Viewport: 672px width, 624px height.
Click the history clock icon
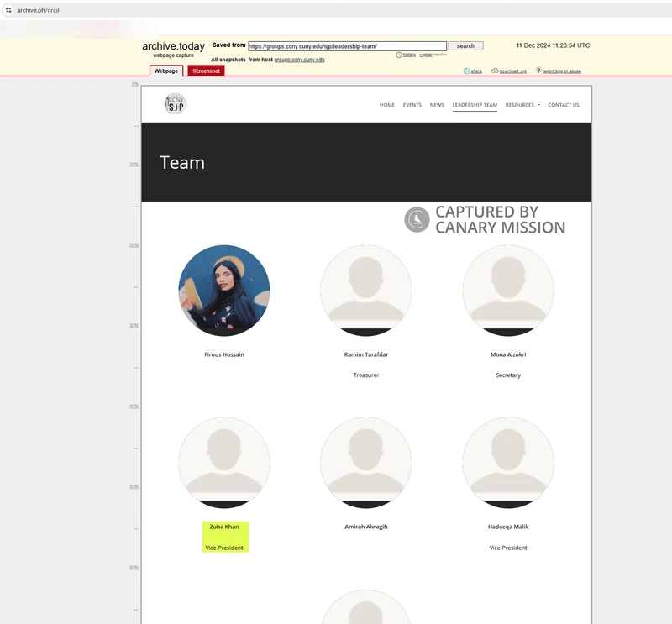(x=399, y=55)
